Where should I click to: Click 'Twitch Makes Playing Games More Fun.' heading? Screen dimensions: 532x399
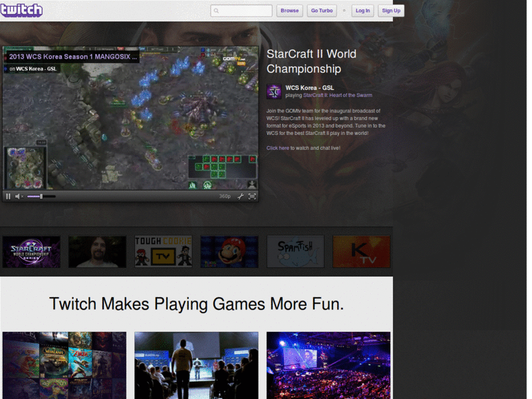tap(196, 304)
